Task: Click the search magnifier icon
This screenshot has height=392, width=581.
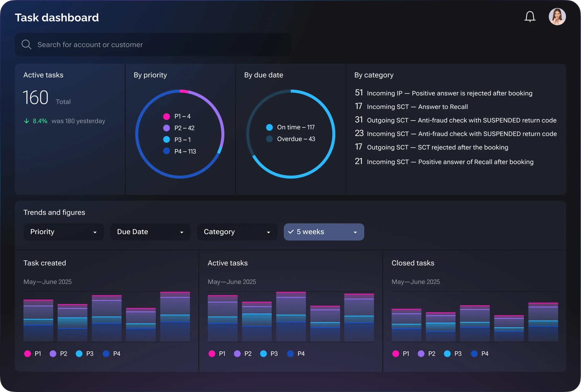Action: [26, 45]
